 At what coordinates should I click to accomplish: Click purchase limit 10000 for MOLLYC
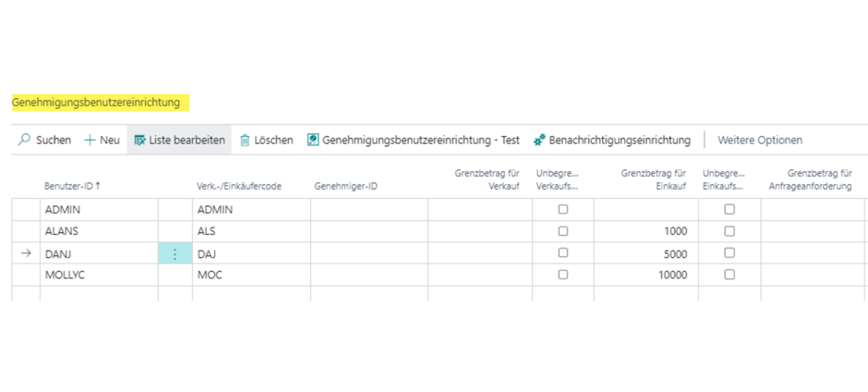click(646, 275)
